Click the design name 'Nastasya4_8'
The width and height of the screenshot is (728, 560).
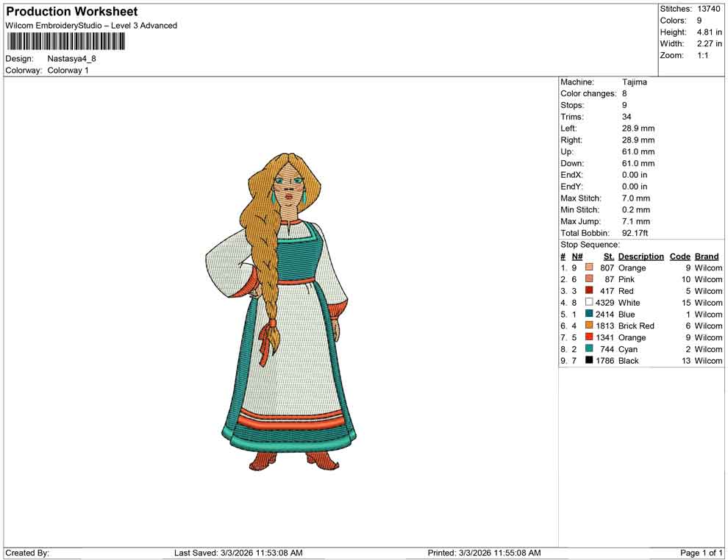click(71, 59)
